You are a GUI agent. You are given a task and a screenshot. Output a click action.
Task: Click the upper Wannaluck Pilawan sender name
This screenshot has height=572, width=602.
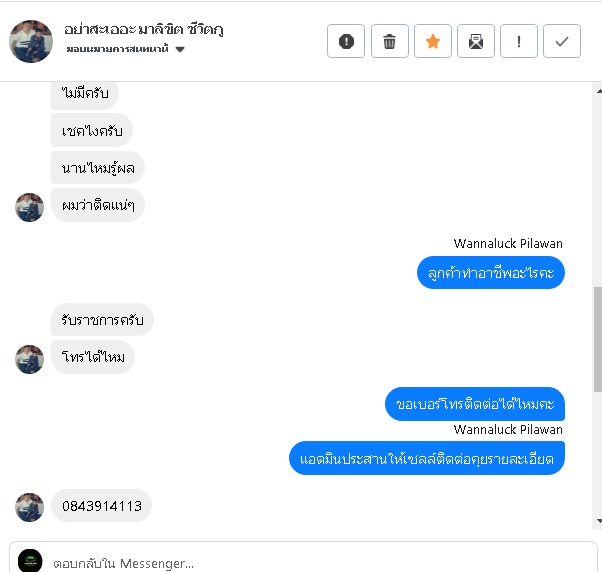(x=508, y=243)
